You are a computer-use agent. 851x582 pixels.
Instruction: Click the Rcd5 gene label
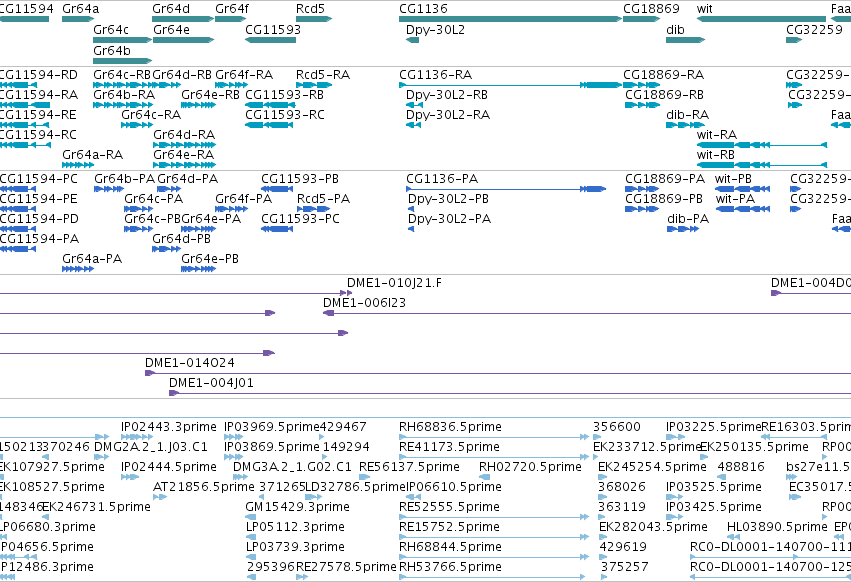pos(310,9)
